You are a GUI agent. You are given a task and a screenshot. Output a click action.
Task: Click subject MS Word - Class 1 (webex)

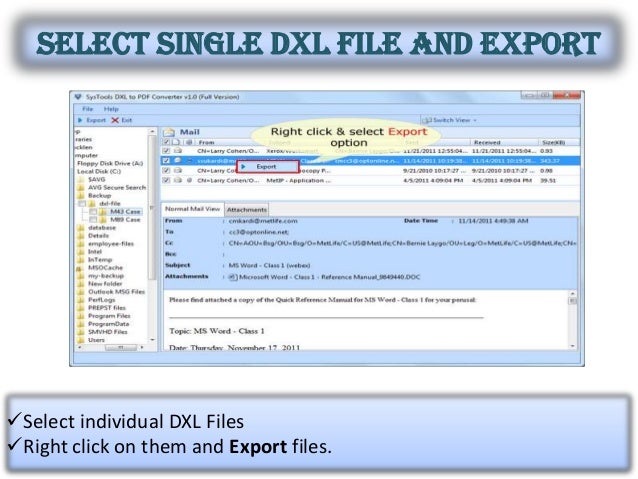[x=269, y=265]
